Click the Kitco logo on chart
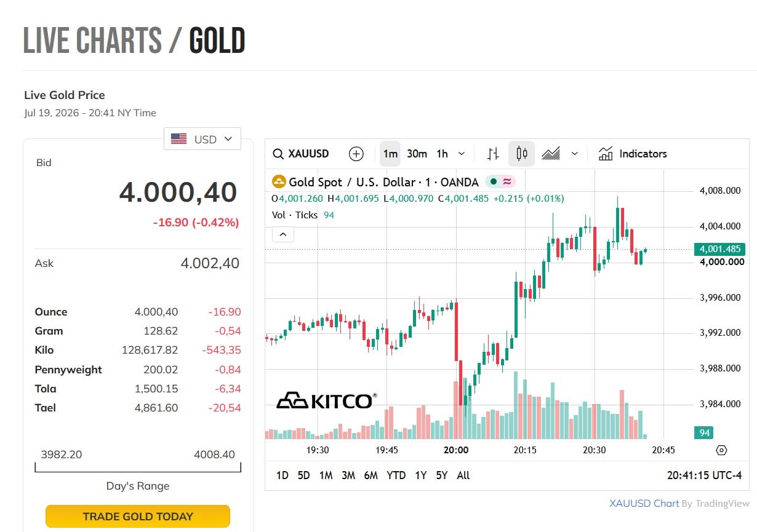Viewport: 757px width, 532px height. pos(326,401)
